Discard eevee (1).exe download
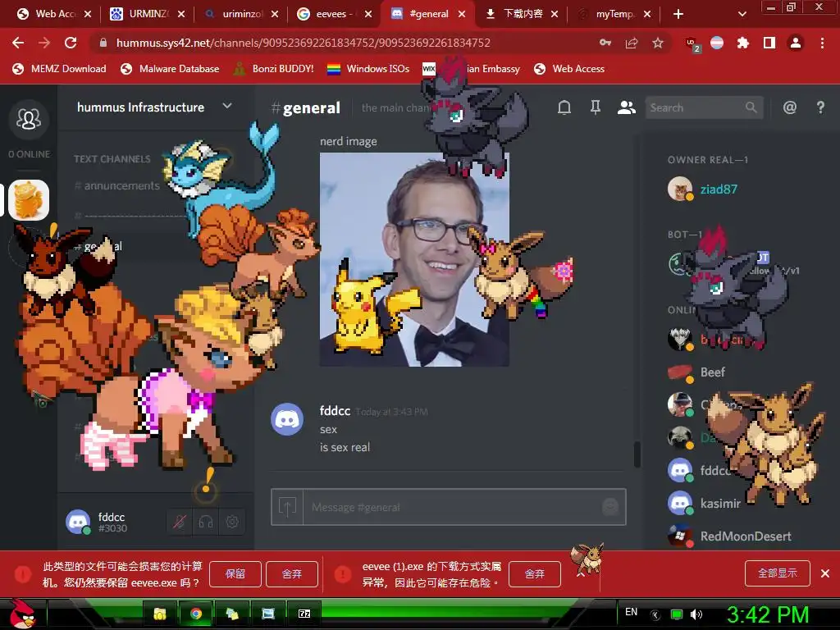 (535, 574)
